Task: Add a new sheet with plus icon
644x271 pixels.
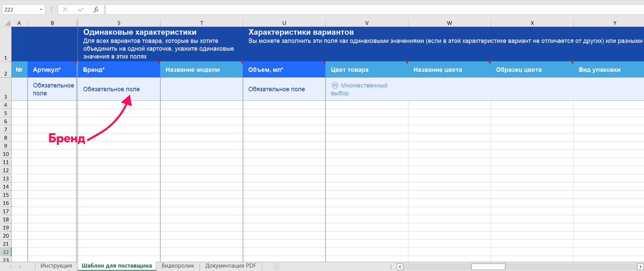Action: tap(277, 267)
